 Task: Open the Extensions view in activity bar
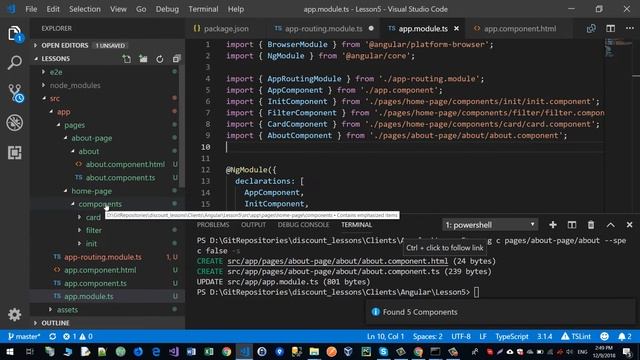click(x=15, y=153)
